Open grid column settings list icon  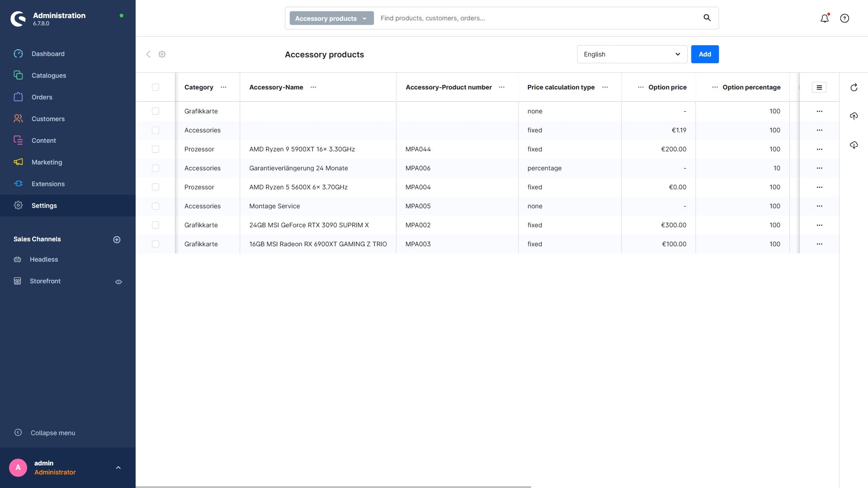[x=819, y=88]
